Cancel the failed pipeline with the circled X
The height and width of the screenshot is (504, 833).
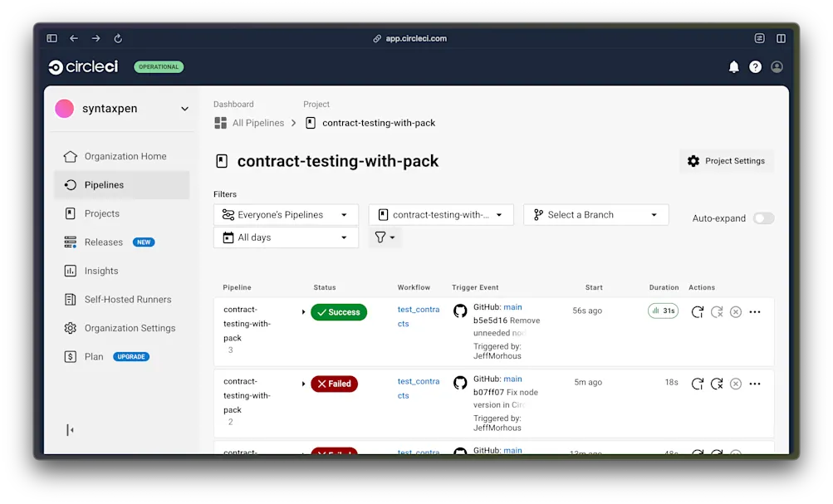click(735, 384)
